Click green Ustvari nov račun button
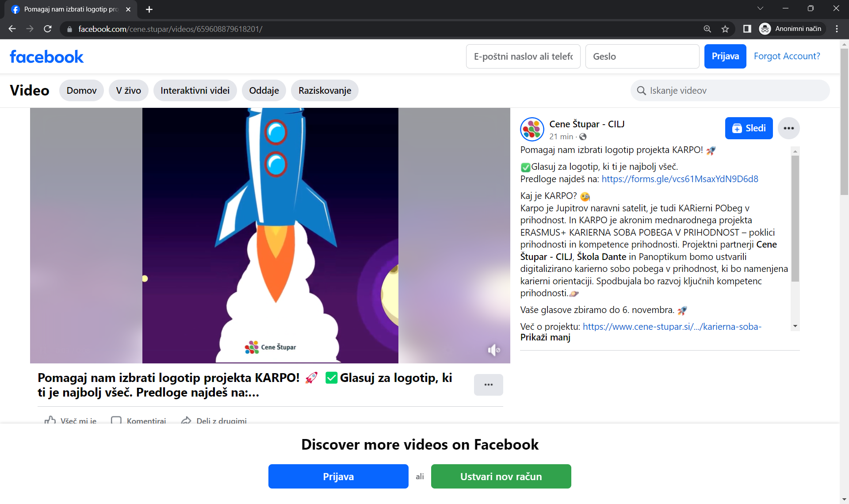The image size is (849, 504). pyautogui.click(x=501, y=477)
